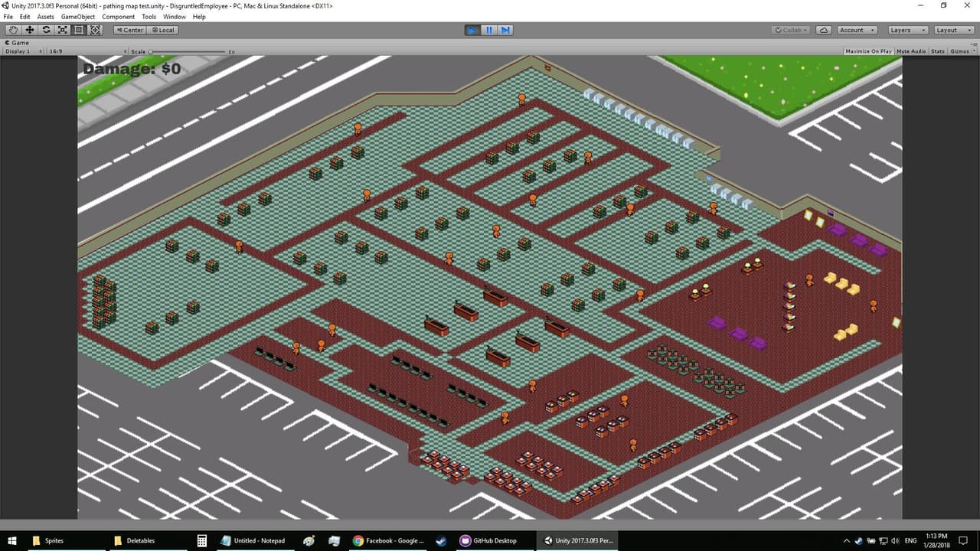Image resolution: width=980 pixels, height=551 pixels.
Task: Open the Layers dropdown
Action: click(x=908, y=30)
